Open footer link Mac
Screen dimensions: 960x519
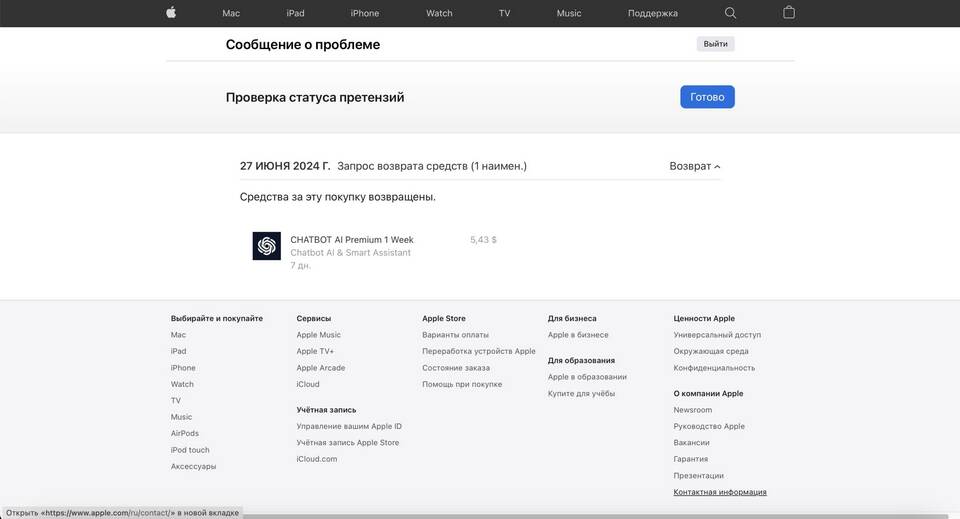pos(178,335)
